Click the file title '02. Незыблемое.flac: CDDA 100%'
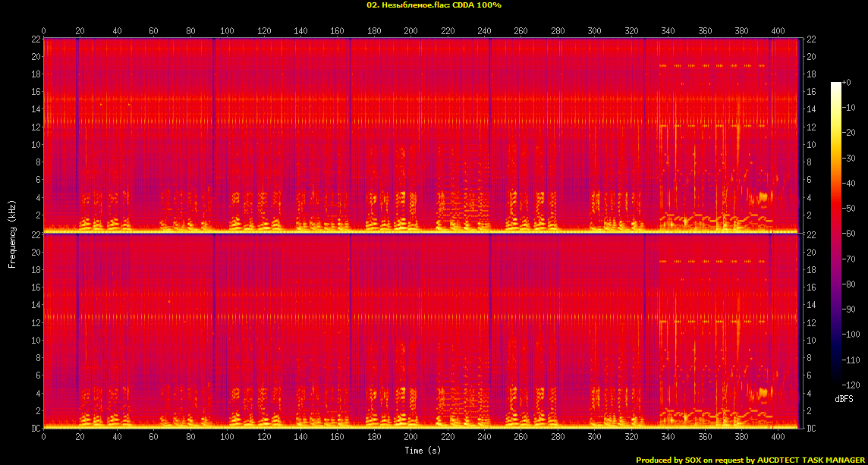 [x=433, y=5]
